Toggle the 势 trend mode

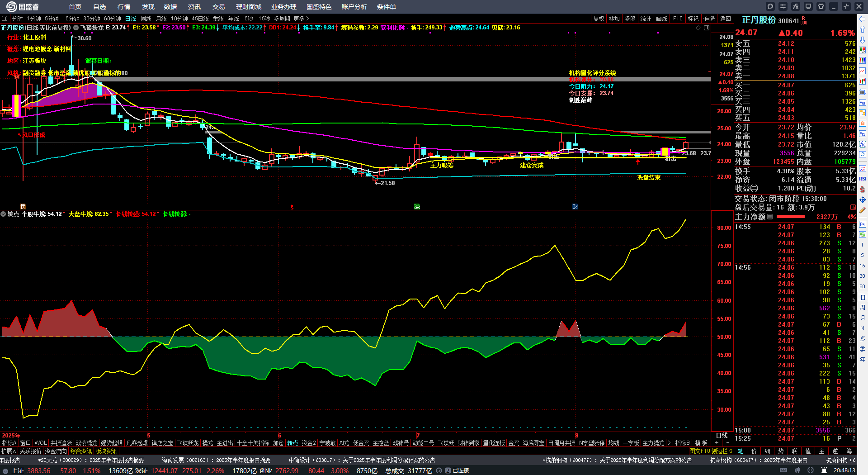781,451
